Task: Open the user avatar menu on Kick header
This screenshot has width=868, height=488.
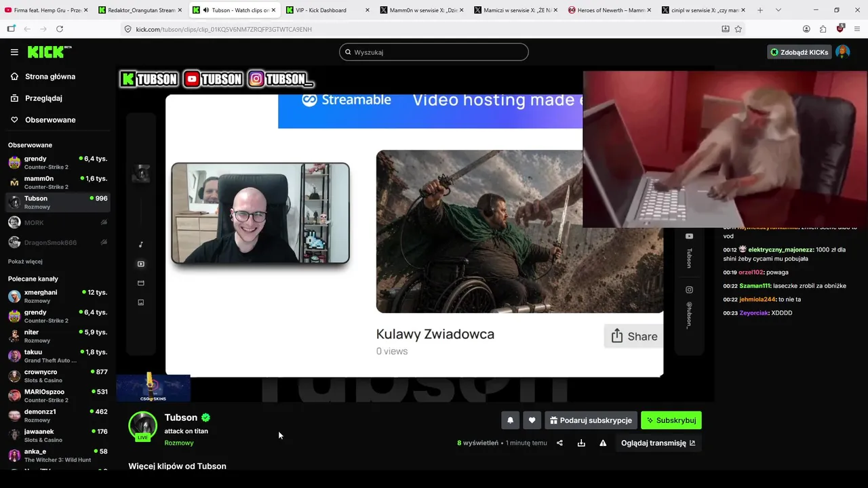Action: tap(843, 52)
